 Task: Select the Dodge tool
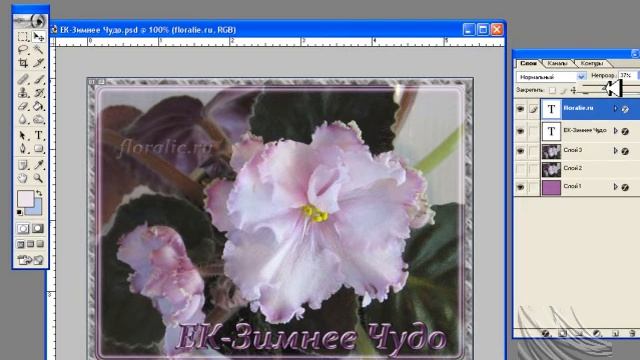click(x=38, y=119)
